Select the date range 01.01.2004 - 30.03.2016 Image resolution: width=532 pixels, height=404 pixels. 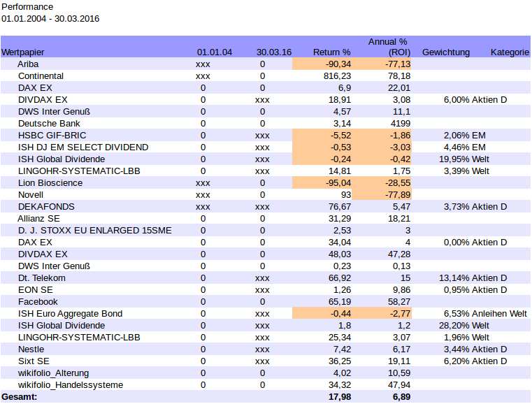point(50,18)
